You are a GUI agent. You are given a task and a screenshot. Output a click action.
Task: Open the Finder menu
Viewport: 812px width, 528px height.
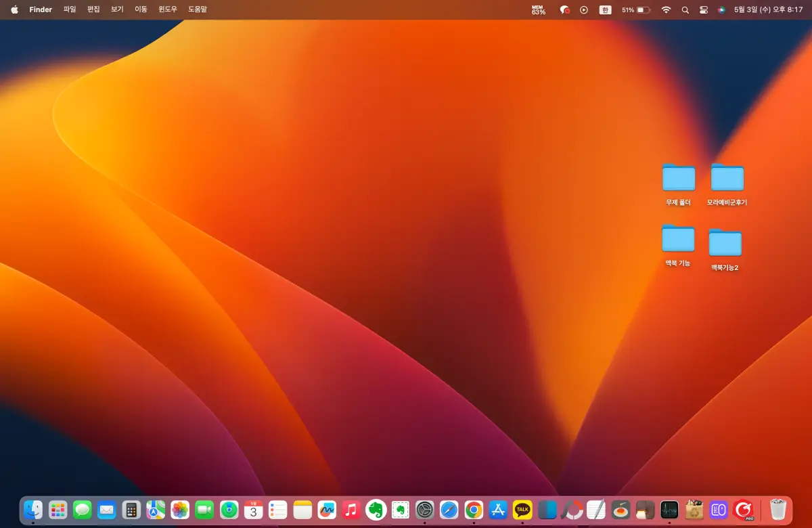click(x=41, y=9)
